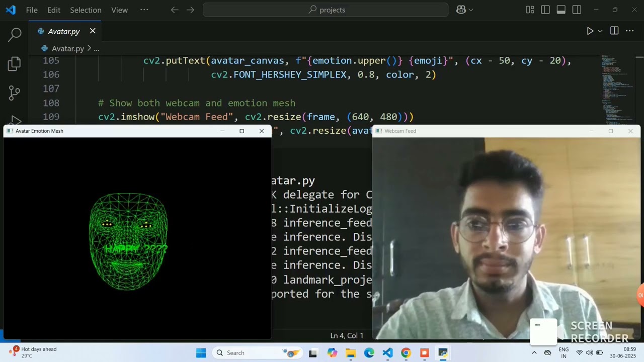
Task: Click line number 107 in gutter
Action: (51, 88)
